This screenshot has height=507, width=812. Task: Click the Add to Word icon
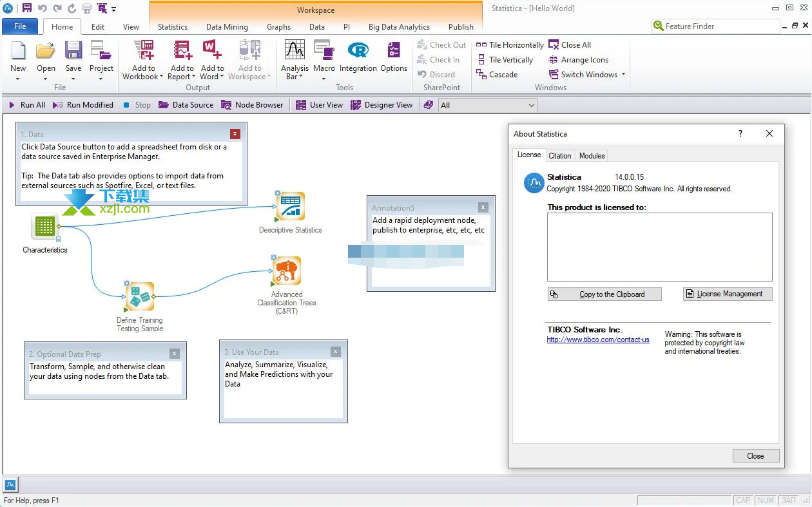tap(212, 50)
